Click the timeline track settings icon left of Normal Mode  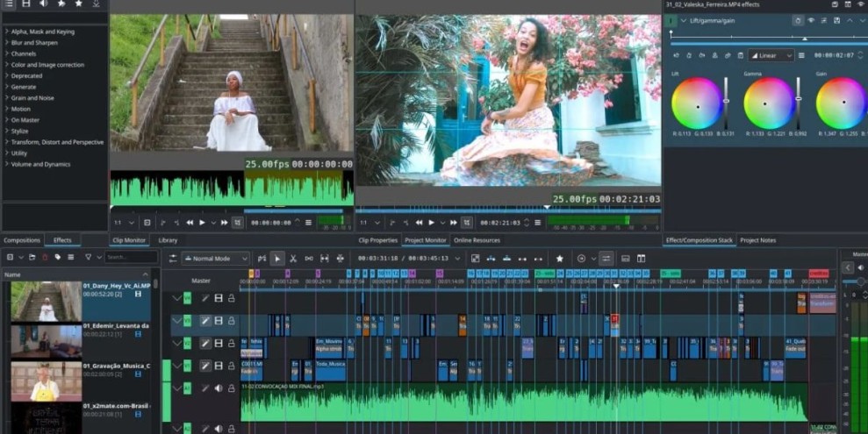coord(173,258)
